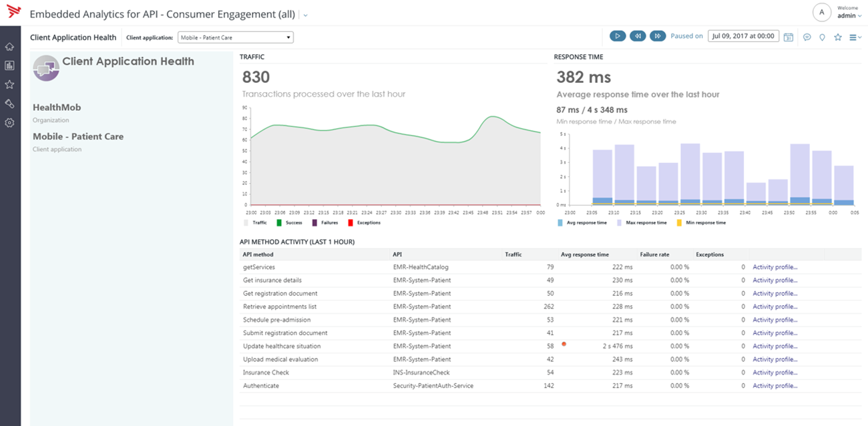Screen dimensions: 868x426
Task: Click the star favorites icon in the sidebar
Action: point(9,84)
